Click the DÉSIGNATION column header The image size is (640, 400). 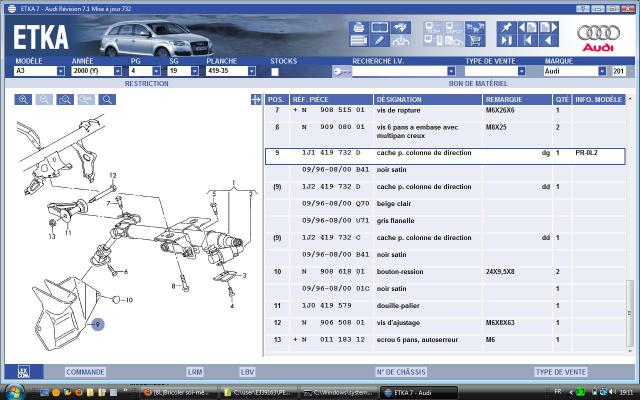point(428,100)
